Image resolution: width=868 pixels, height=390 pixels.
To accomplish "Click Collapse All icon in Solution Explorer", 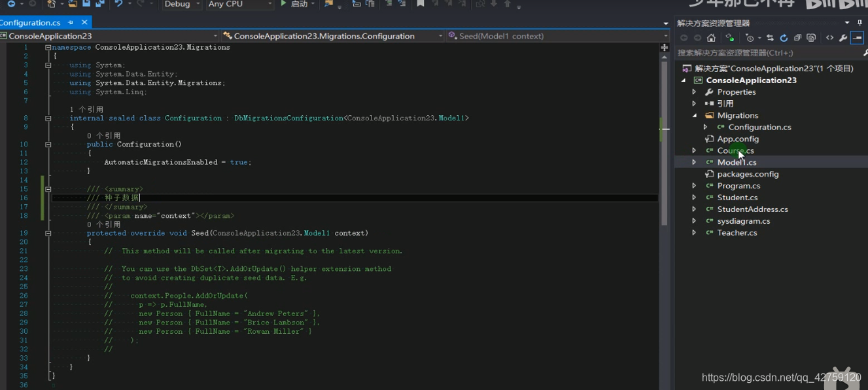I will [797, 38].
